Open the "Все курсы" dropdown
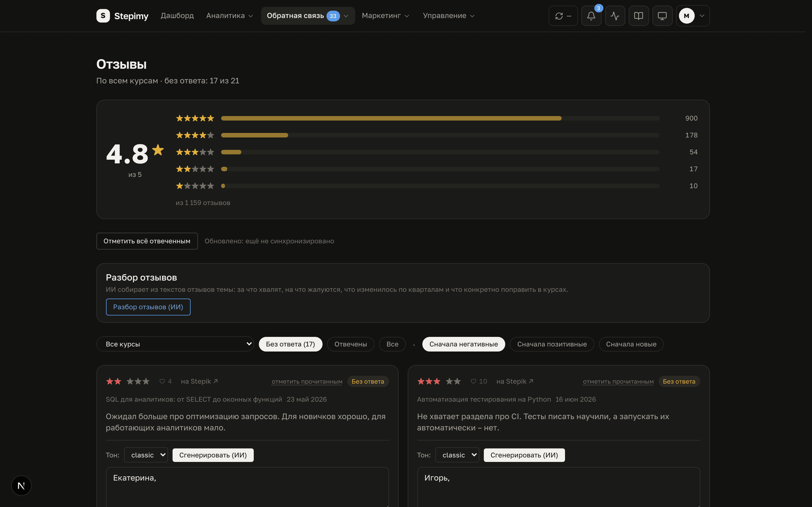 coord(175,344)
